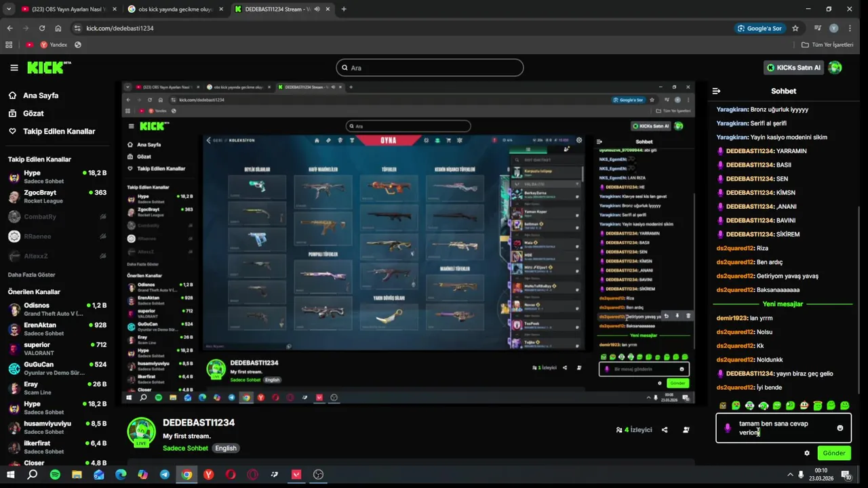
Task: Click the Chrome reload page button
Action: coord(42,28)
